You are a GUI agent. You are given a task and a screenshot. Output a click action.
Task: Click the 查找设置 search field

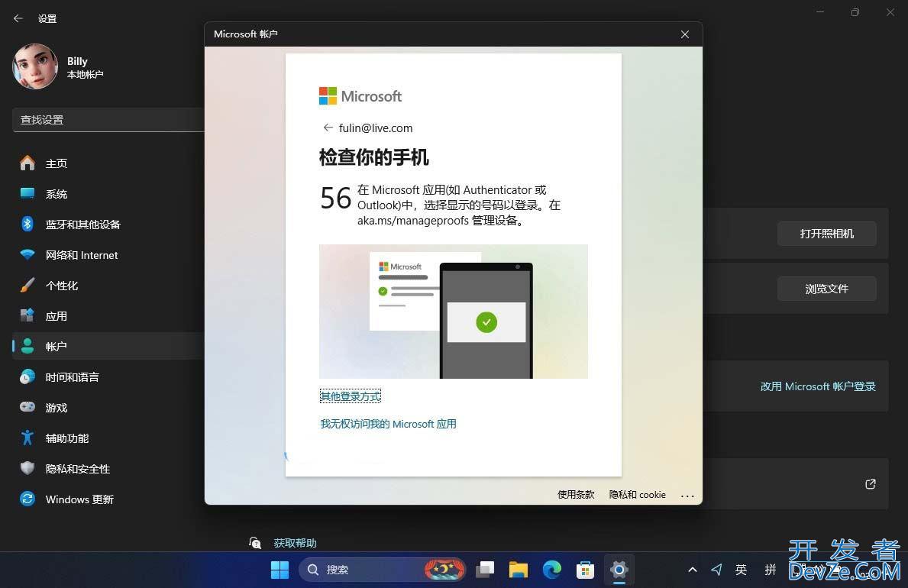[107, 120]
